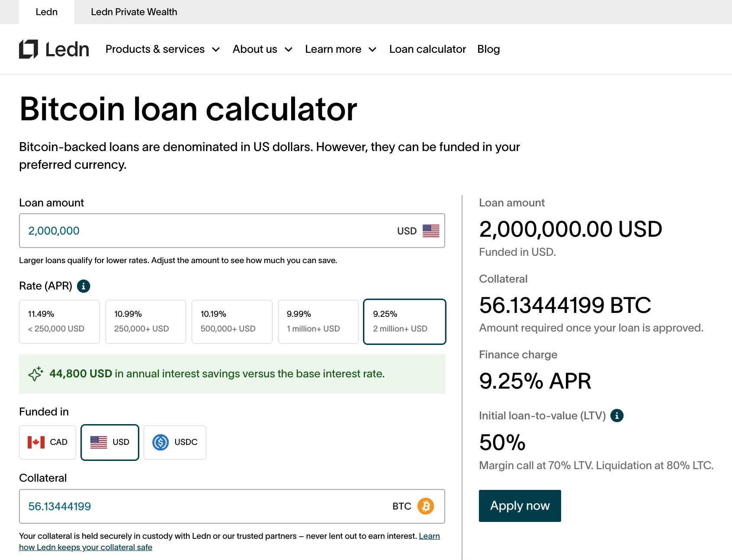Screen dimensions: 732x560
Task: Click the USDC coin icon
Action: pyautogui.click(x=161, y=442)
